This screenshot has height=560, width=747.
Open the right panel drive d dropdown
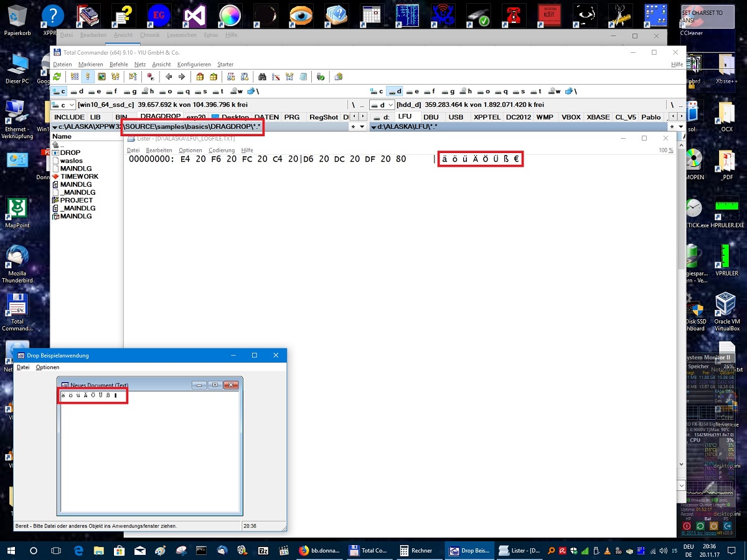[382, 105]
